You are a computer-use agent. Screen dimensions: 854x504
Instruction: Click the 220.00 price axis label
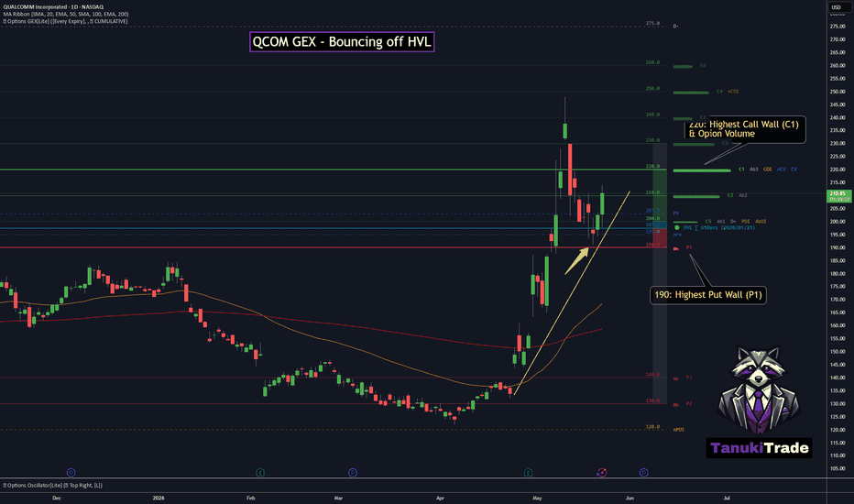coord(838,170)
